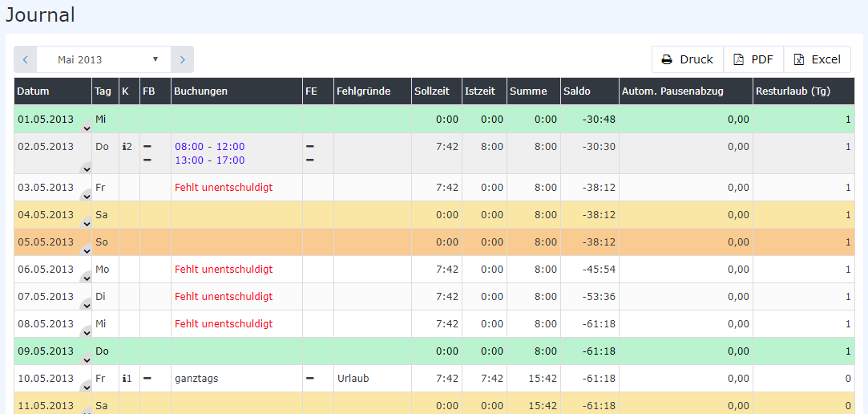Click the FB dash icon on 10.05.2013

point(147,379)
